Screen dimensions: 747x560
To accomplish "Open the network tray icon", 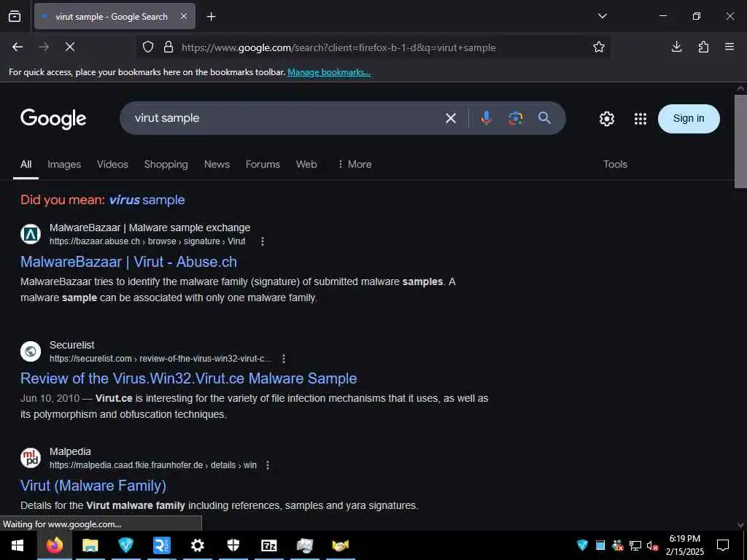I will 635,545.
